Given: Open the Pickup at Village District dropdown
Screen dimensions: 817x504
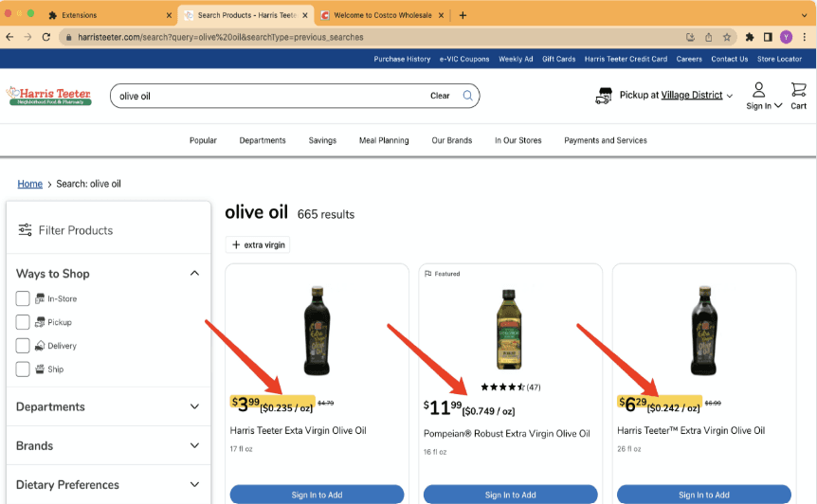Looking at the screenshot, I should point(677,96).
